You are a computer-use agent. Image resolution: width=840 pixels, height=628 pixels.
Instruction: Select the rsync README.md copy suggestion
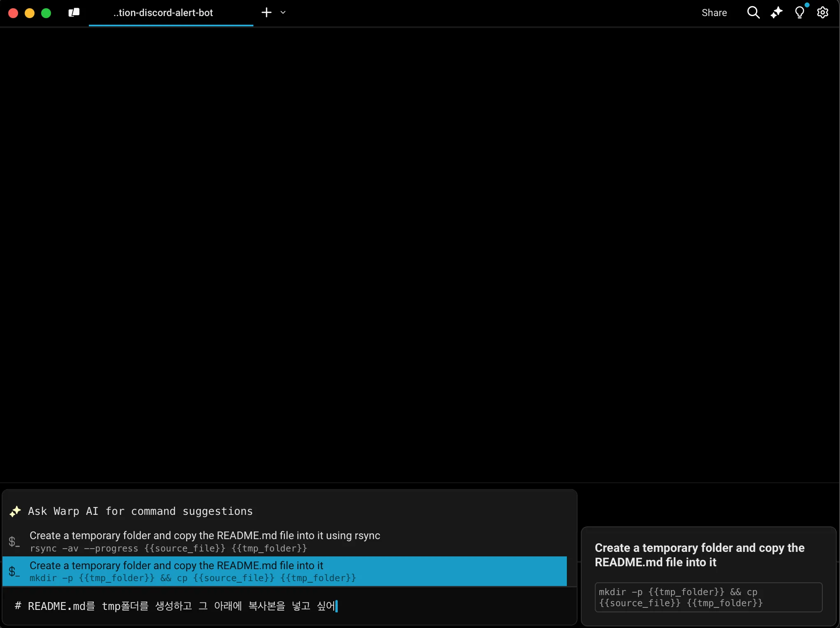(x=205, y=542)
